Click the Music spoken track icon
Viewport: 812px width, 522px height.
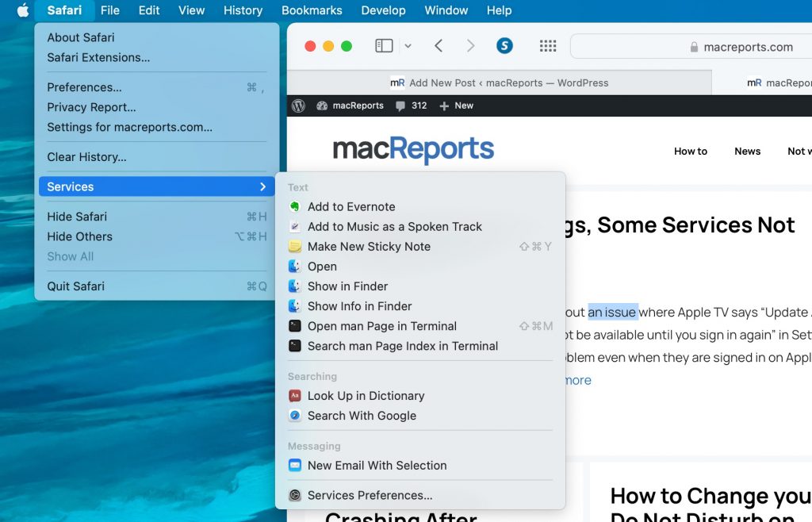[295, 226]
